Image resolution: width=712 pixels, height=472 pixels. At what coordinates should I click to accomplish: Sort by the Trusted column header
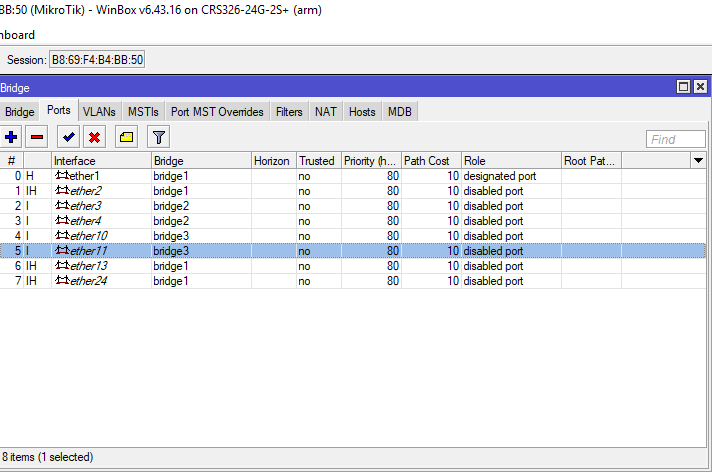click(319, 160)
